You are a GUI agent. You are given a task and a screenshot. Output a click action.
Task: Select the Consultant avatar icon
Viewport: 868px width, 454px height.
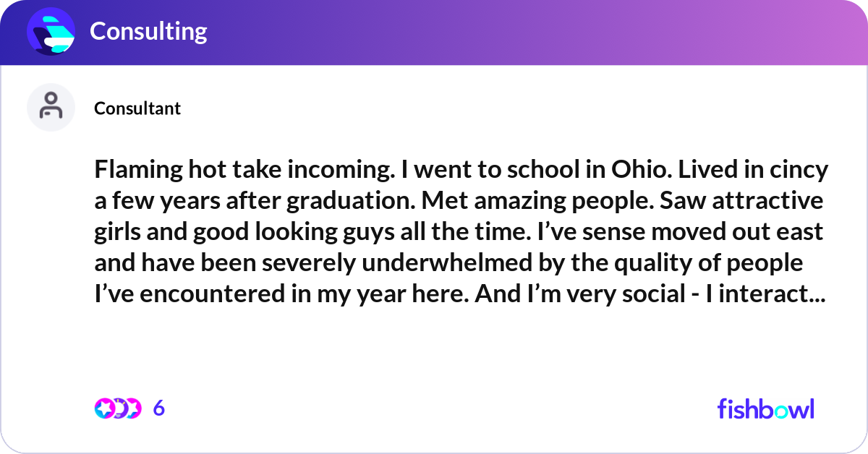pos(51,106)
